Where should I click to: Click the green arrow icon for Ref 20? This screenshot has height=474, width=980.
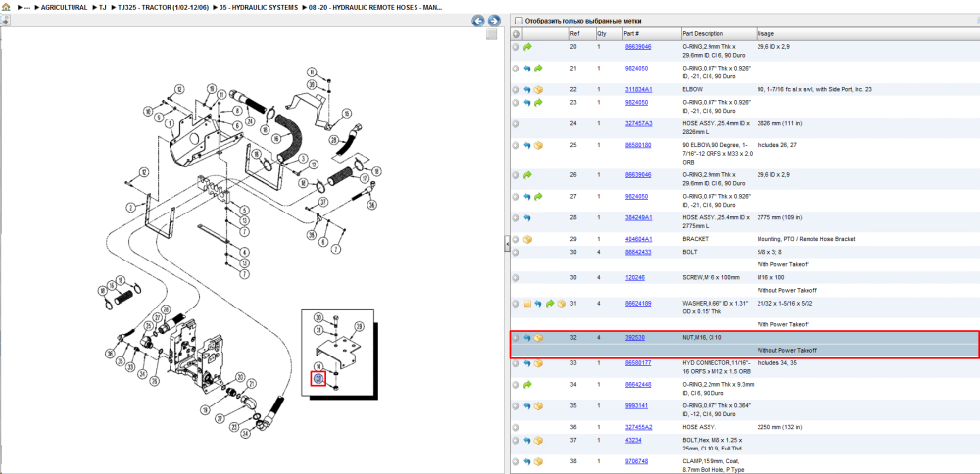[527, 47]
